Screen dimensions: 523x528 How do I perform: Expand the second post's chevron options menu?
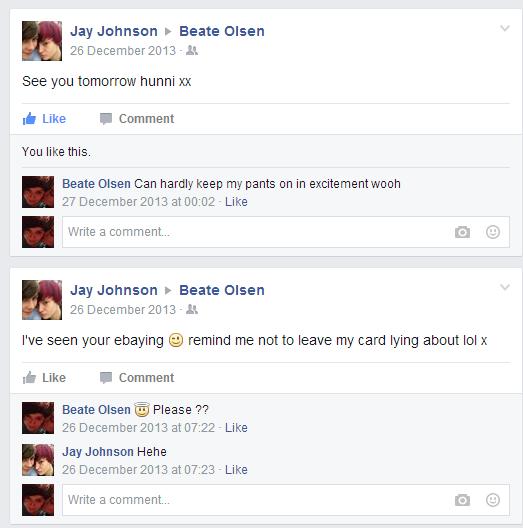pyautogui.click(x=504, y=287)
